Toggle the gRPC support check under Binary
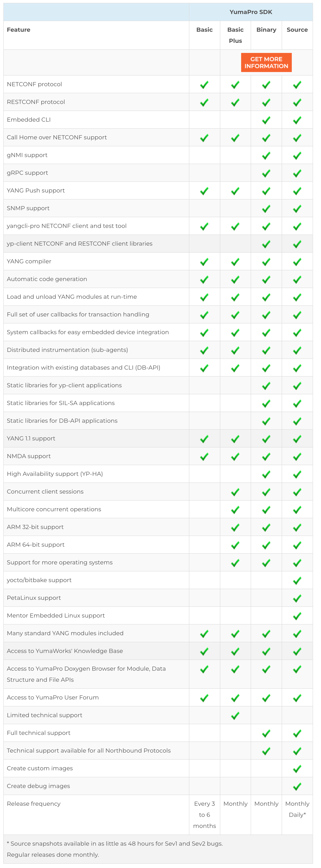 (x=266, y=173)
